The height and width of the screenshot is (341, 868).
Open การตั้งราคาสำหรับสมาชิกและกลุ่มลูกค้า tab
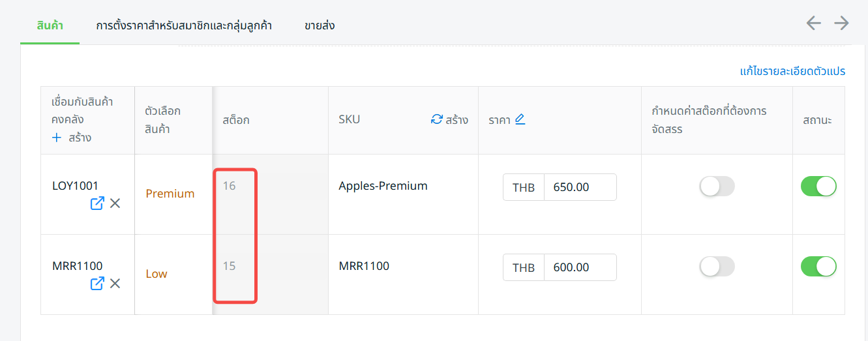pyautogui.click(x=184, y=26)
